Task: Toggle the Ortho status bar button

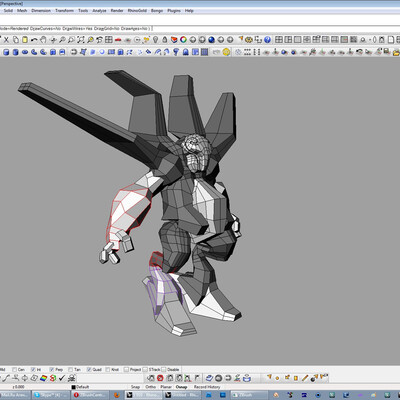Action: click(150, 387)
